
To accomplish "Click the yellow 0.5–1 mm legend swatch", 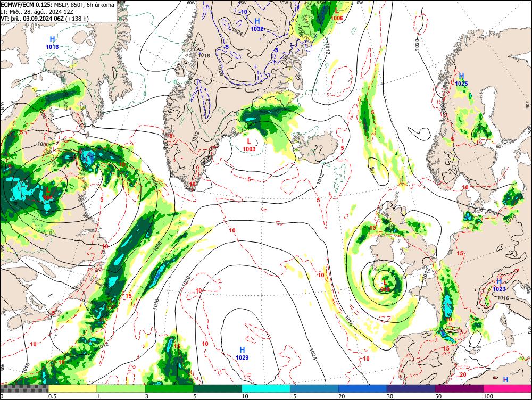I will pos(72,388).
